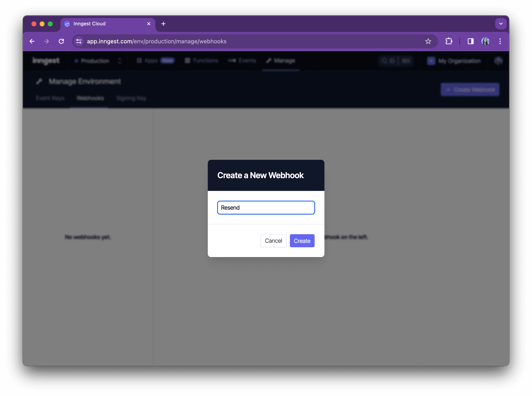Viewport: 532px width, 396px height.
Task: Click the Create Webhook button
Action: point(470,89)
